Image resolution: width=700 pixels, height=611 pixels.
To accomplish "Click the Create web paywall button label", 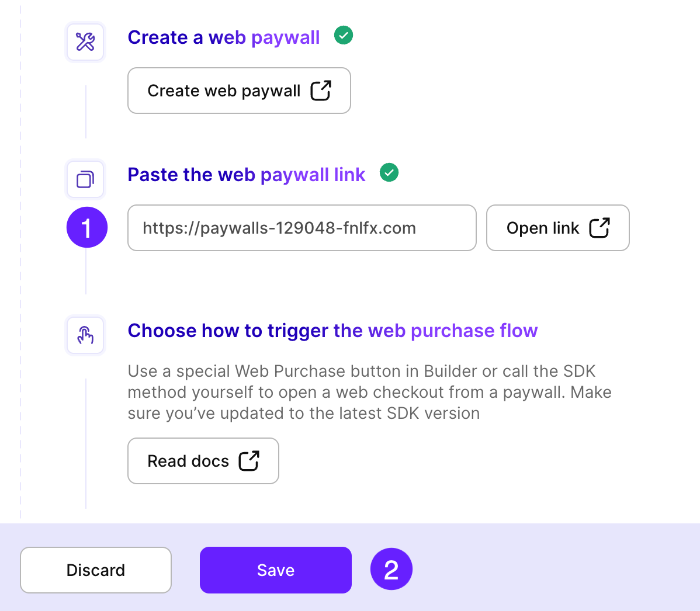I will (224, 91).
